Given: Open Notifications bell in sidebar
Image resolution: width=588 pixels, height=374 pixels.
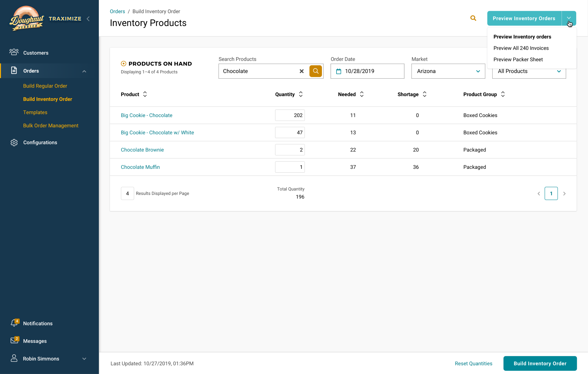Looking at the screenshot, I should click(14, 323).
